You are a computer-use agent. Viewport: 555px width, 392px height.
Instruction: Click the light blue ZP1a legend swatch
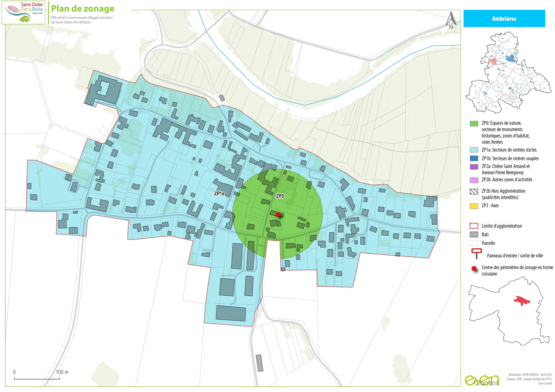[x=474, y=150]
